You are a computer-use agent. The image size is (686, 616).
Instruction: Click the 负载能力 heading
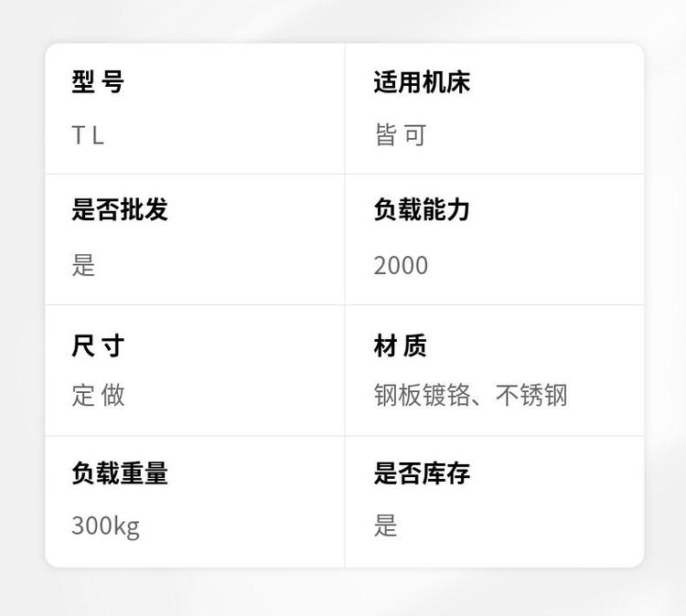click(x=422, y=209)
